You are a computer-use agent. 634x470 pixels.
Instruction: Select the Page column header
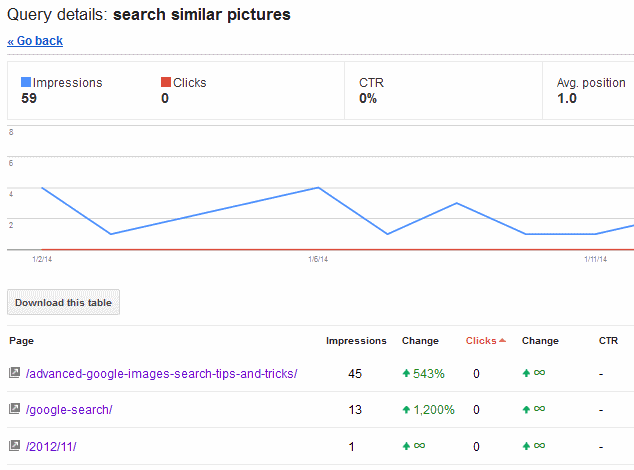[21, 341]
